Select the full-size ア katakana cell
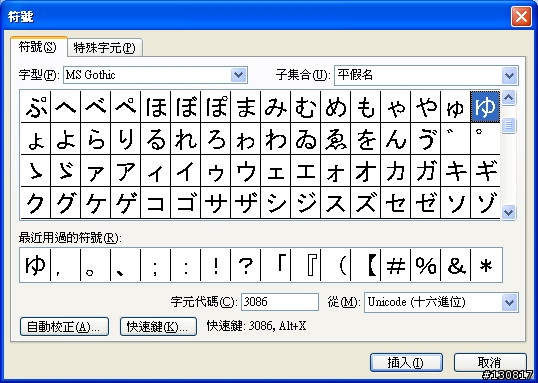 [126, 171]
